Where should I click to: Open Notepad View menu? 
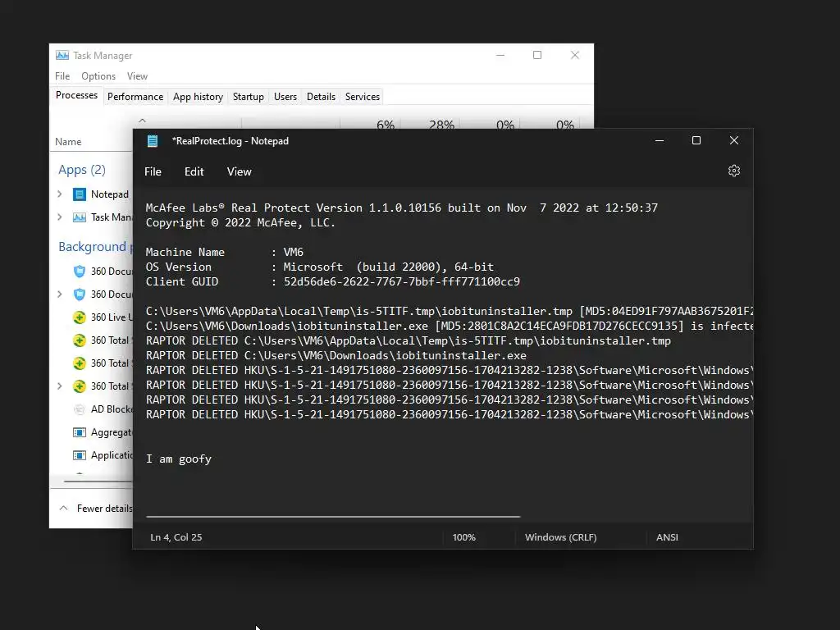[239, 171]
